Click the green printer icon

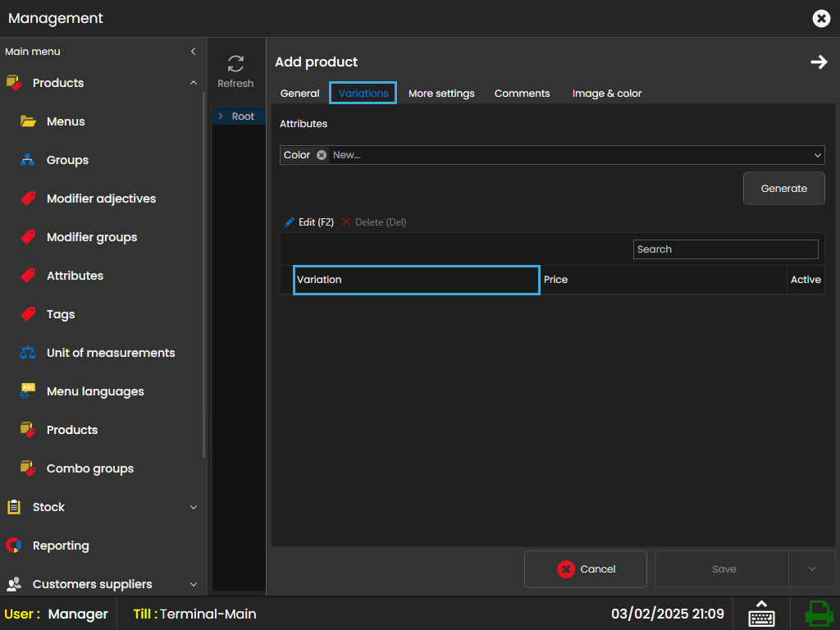tap(818, 614)
